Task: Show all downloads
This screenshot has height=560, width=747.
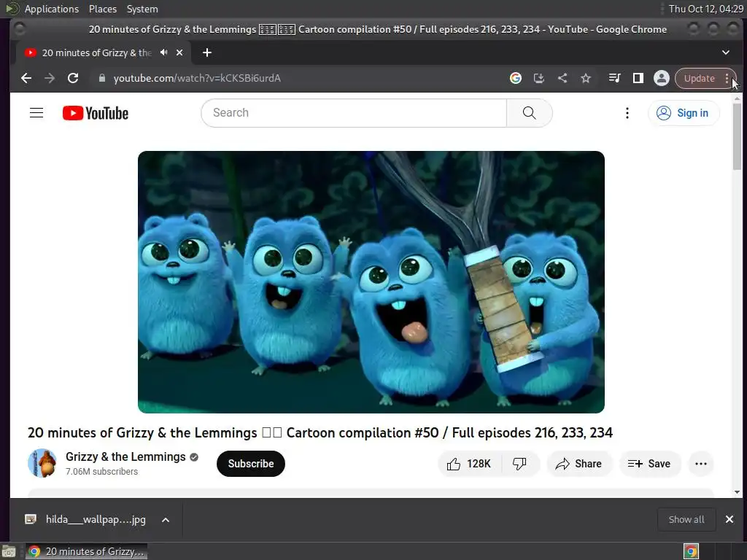Action: point(686,519)
